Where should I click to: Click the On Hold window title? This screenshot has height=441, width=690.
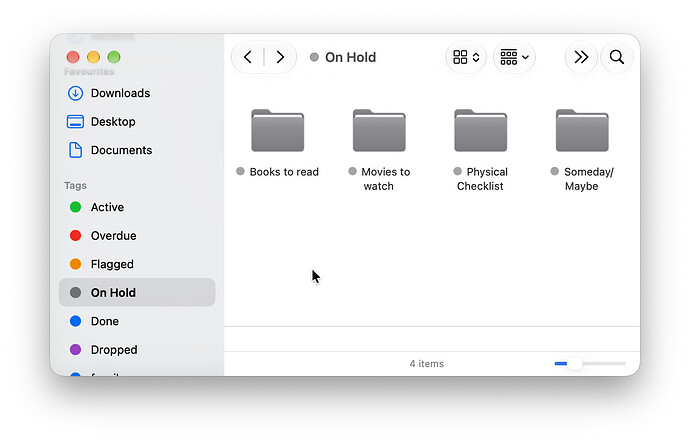(x=350, y=57)
